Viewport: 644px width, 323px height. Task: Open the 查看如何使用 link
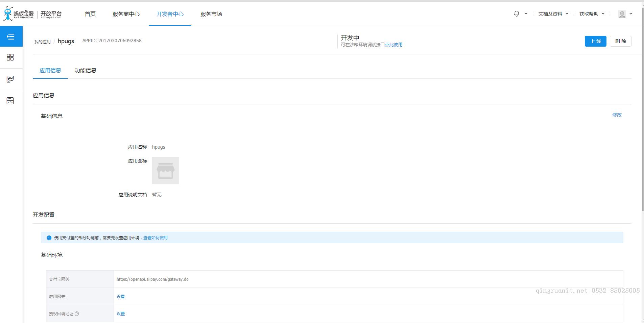point(156,238)
